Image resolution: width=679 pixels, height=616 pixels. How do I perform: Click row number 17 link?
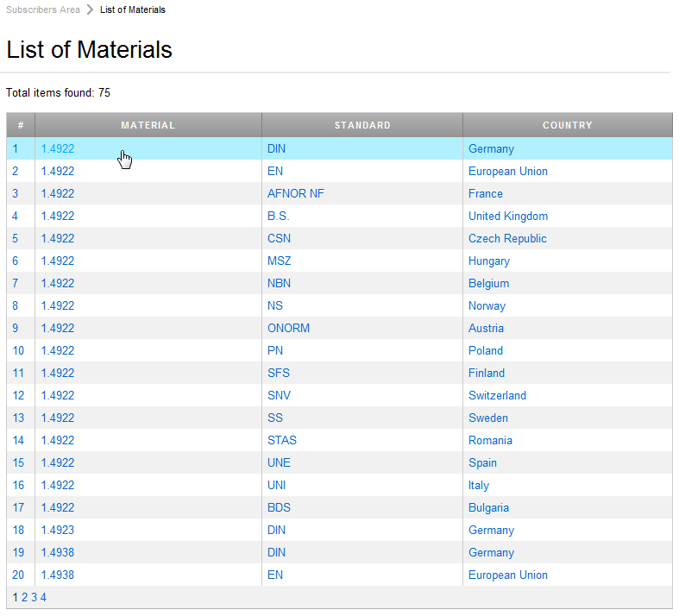[18, 508]
